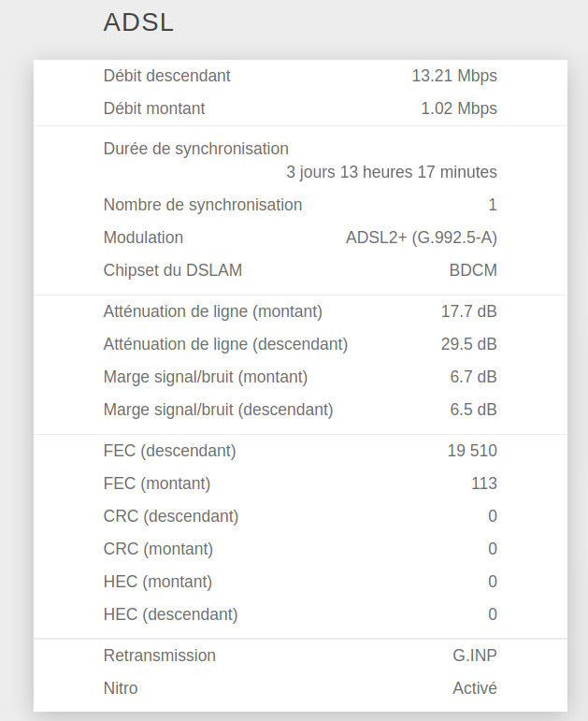
Task: Click the Chipset du DSLAM BDCM value
Action: (x=473, y=270)
